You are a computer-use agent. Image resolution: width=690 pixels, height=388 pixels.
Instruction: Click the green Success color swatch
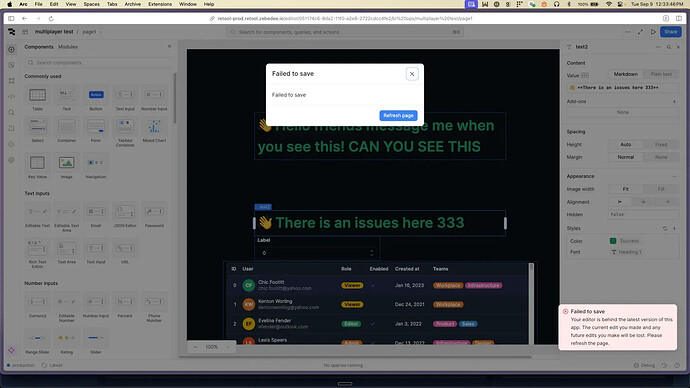(x=613, y=241)
